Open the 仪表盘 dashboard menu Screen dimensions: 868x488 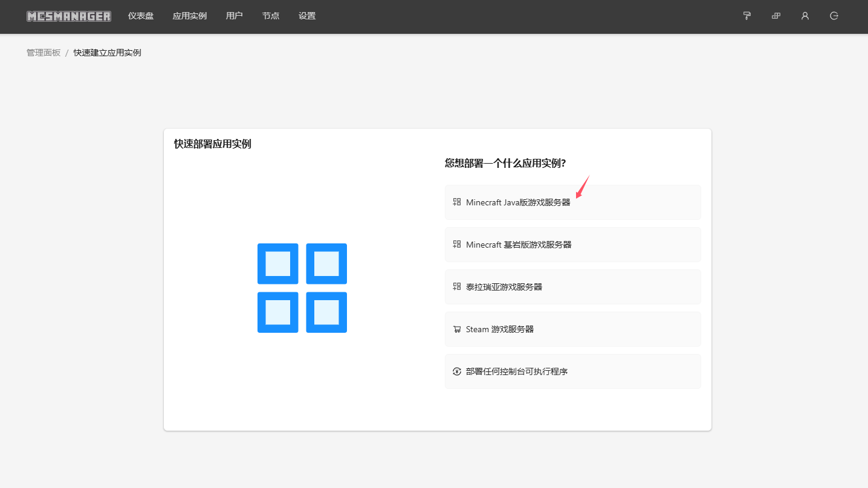[x=141, y=16]
